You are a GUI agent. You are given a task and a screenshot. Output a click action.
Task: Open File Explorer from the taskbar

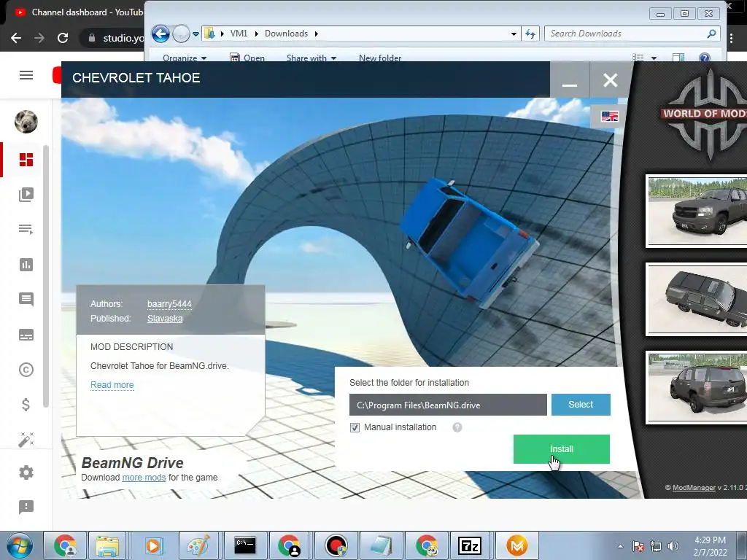tap(107, 545)
